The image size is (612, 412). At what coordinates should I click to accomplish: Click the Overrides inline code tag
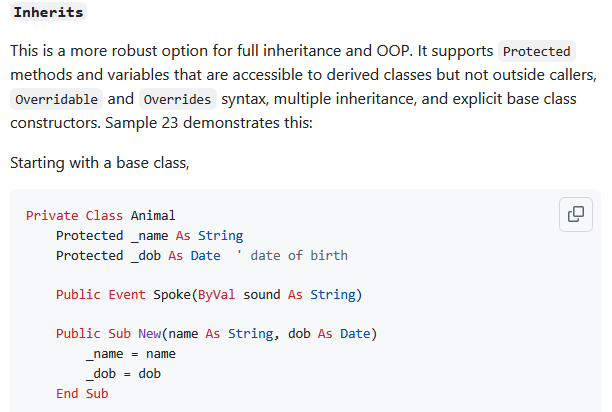point(177,99)
